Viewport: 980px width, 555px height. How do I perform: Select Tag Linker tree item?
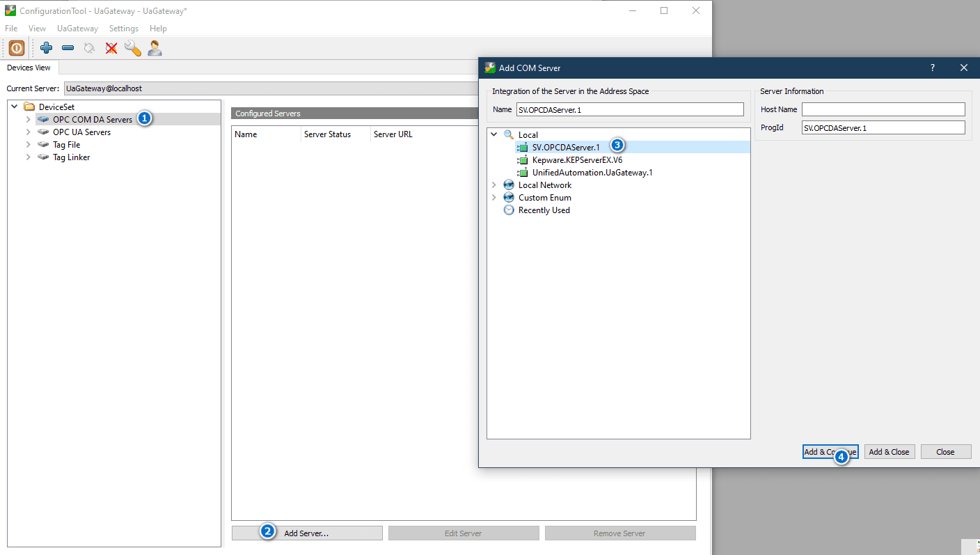coord(72,157)
